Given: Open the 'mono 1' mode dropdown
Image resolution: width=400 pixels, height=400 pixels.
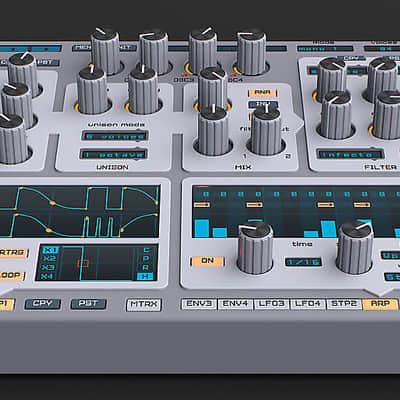Looking at the screenshot, I should click(x=325, y=49).
